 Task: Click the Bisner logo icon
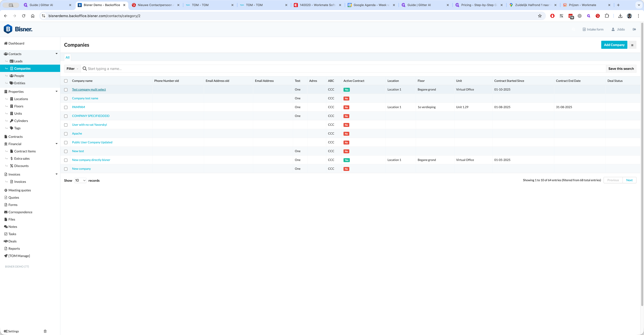[x=8, y=29]
